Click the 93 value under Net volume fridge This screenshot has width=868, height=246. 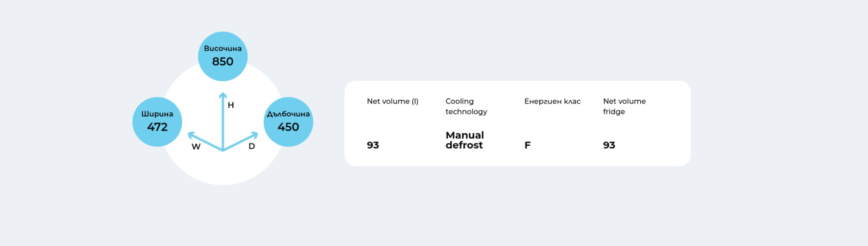tap(609, 145)
